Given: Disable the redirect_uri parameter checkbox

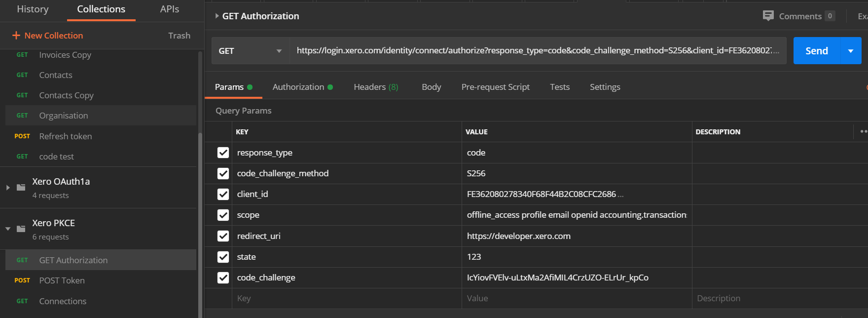Looking at the screenshot, I should (223, 236).
